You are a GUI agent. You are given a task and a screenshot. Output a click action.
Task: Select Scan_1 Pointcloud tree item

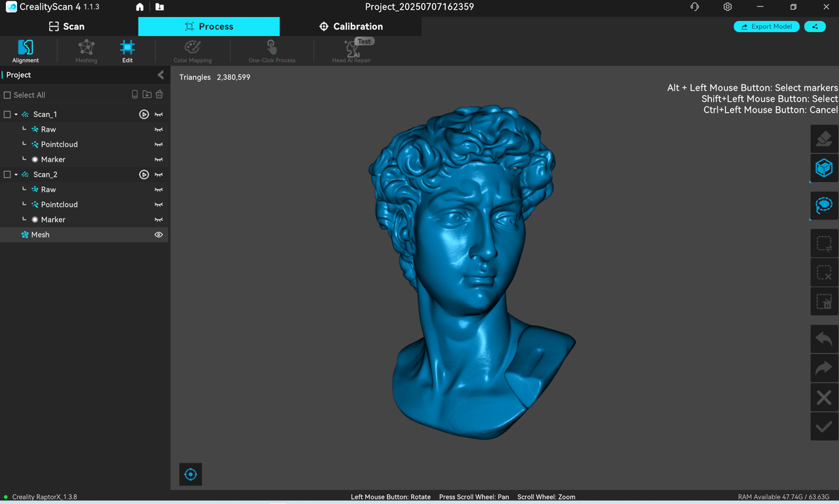pos(59,144)
